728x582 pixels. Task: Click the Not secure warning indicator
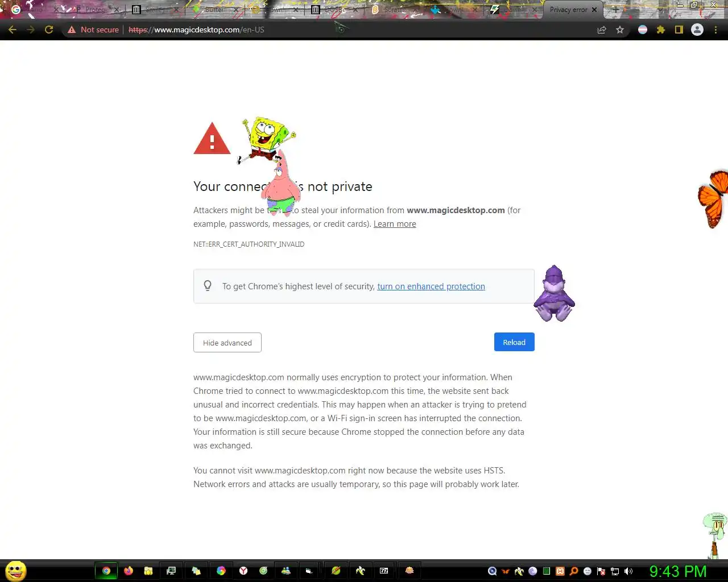tap(93, 30)
